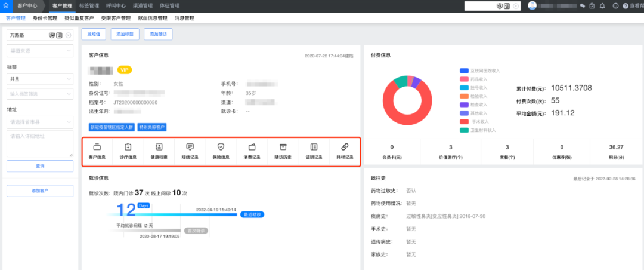644x270 pixels.
Task: Toggle 互联网医院收入 legend swatch
Action: [x=464, y=71]
